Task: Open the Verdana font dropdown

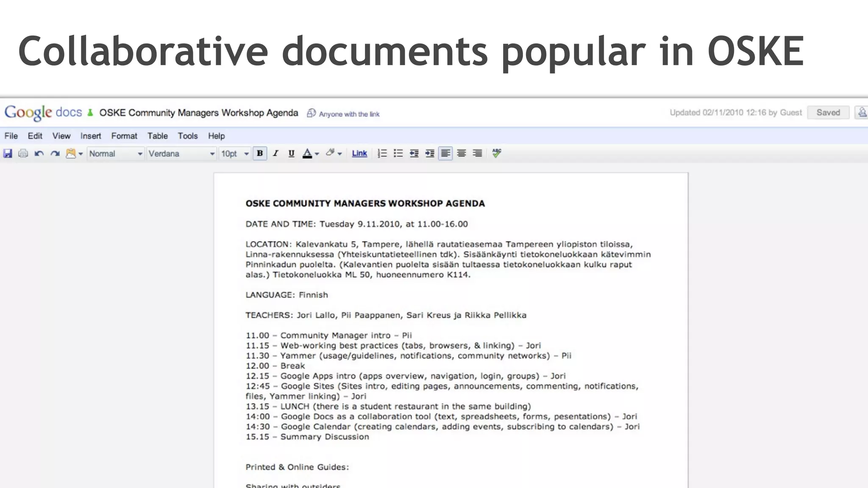Action: click(182, 154)
